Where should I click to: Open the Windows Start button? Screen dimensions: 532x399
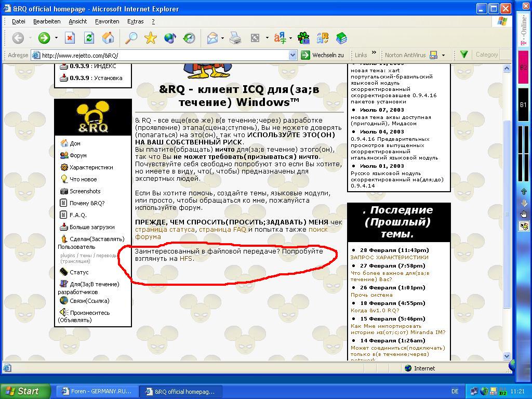25,391
